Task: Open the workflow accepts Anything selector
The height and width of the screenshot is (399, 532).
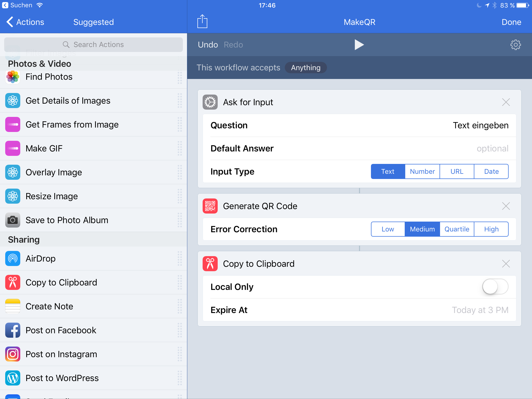Action: click(x=305, y=68)
